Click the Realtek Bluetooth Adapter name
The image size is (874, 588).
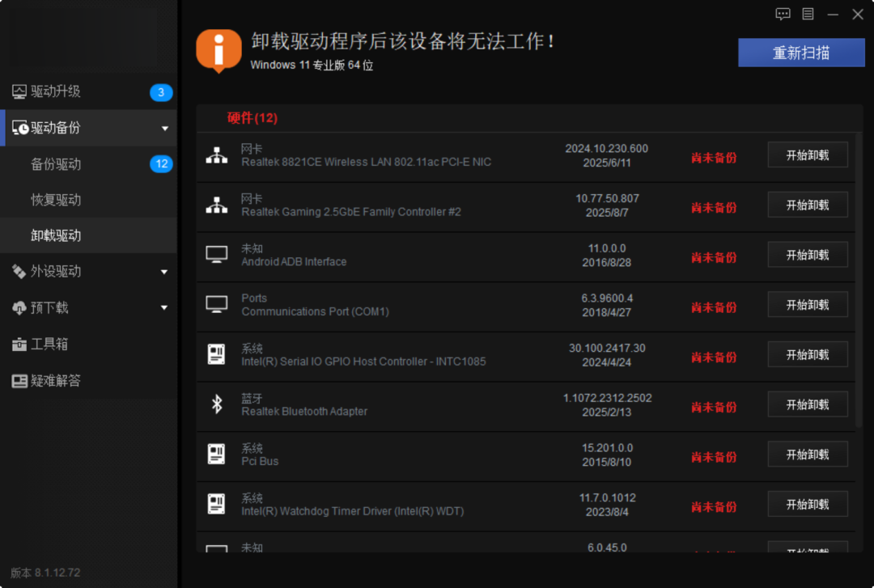304,412
